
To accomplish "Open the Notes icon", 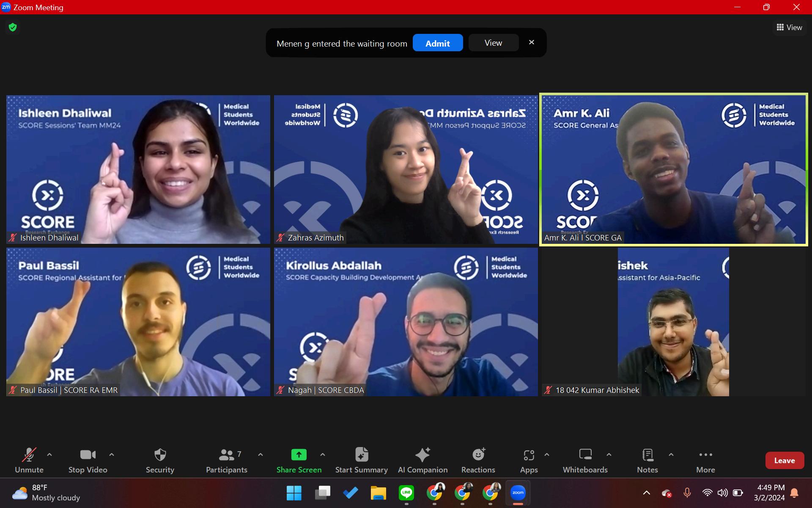I will [647, 455].
